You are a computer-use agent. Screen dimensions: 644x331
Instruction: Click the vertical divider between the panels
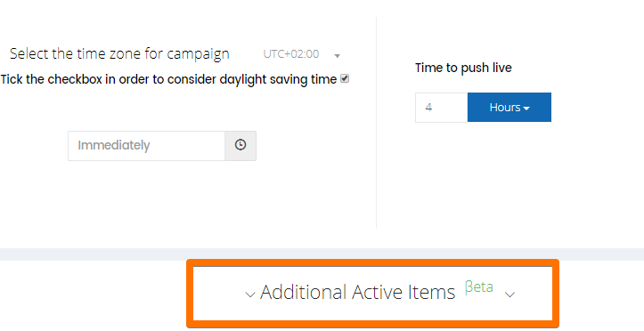(376, 123)
